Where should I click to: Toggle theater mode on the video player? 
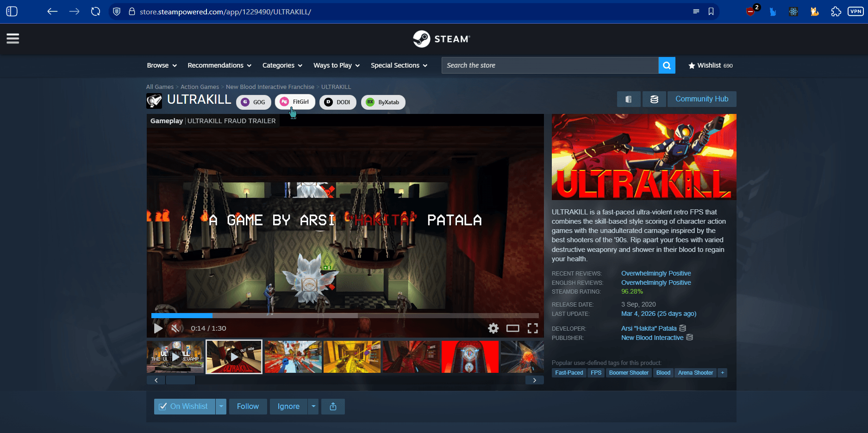click(513, 328)
